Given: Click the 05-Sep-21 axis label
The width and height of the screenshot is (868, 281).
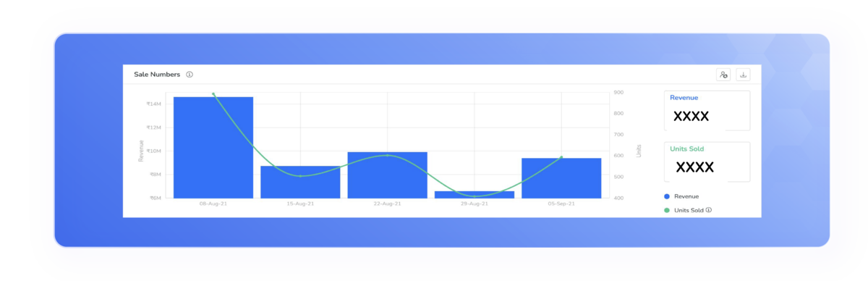Looking at the screenshot, I should (x=561, y=204).
